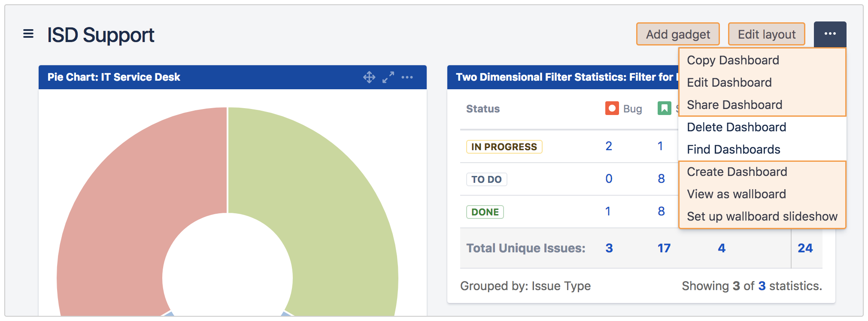
Task: Click the move icon on Pie Chart gadget
Action: [x=369, y=77]
